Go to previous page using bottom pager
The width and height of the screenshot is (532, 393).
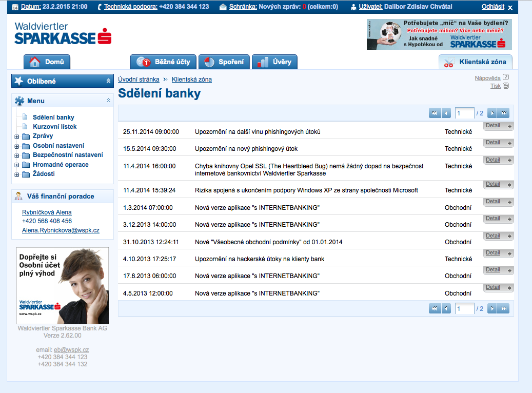point(446,308)
